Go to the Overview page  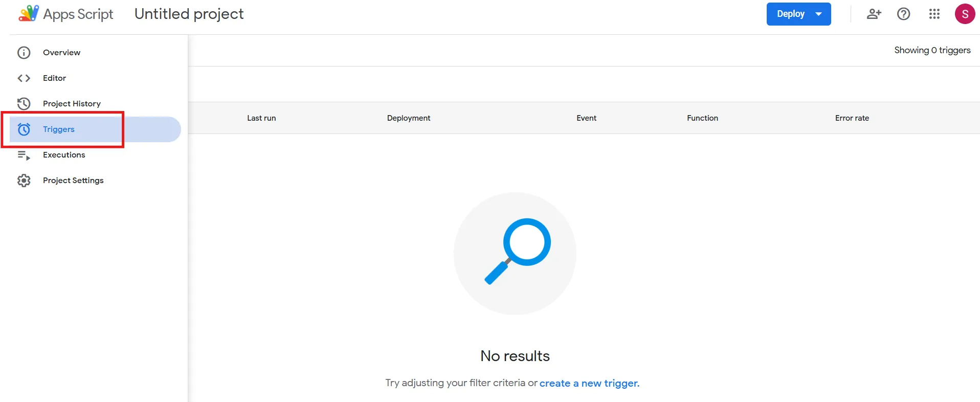click(x=62, y=53)
